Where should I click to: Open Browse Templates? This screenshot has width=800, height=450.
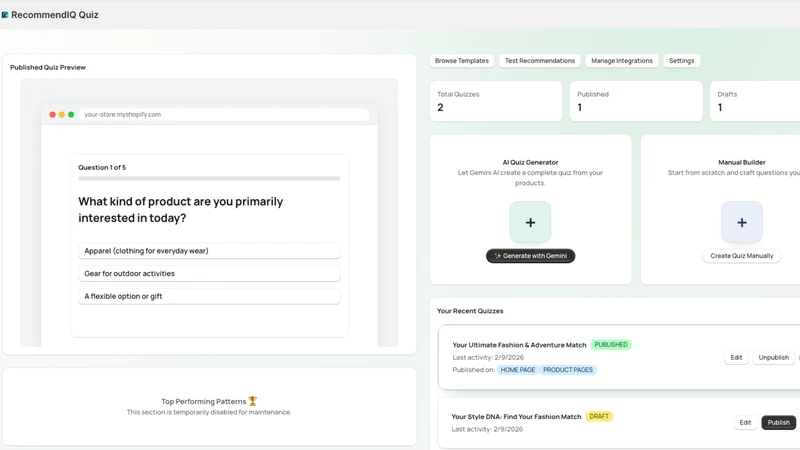tap(462, 61)
